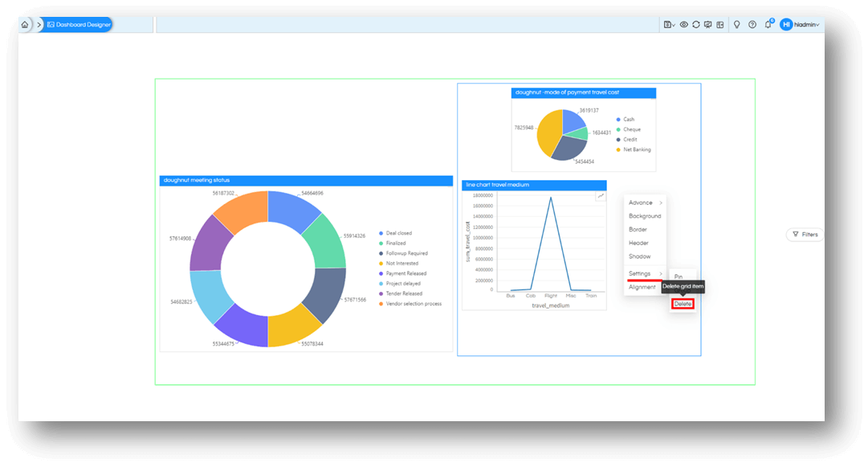
Task: Toggle Not Interested legend entry
Action: 398,264
